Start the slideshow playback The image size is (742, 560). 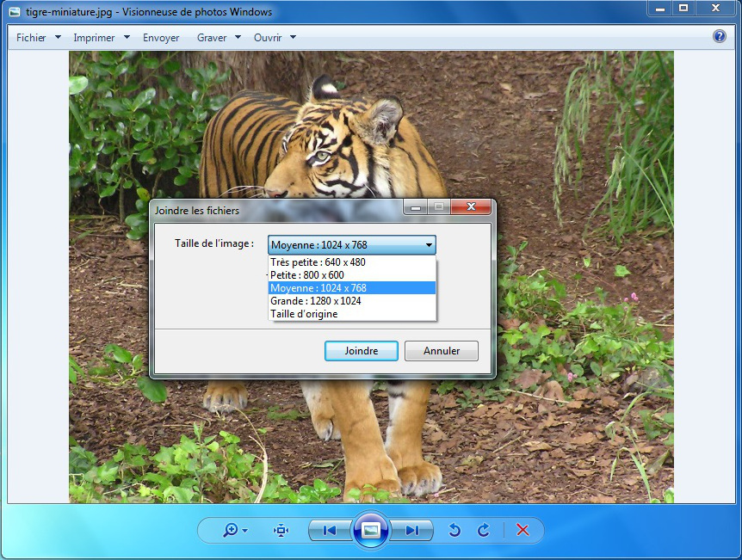[371, 530]
